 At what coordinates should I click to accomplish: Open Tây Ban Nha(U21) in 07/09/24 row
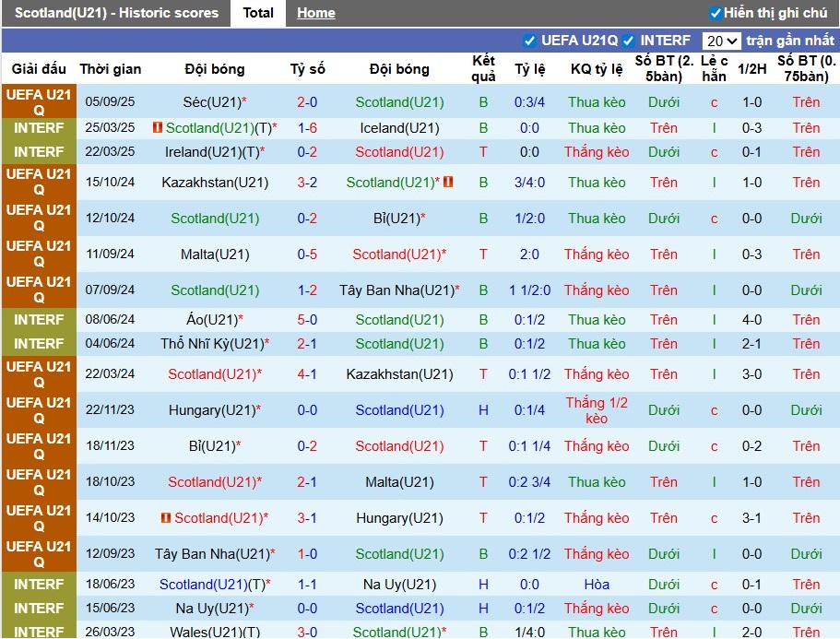pos(399,290)
